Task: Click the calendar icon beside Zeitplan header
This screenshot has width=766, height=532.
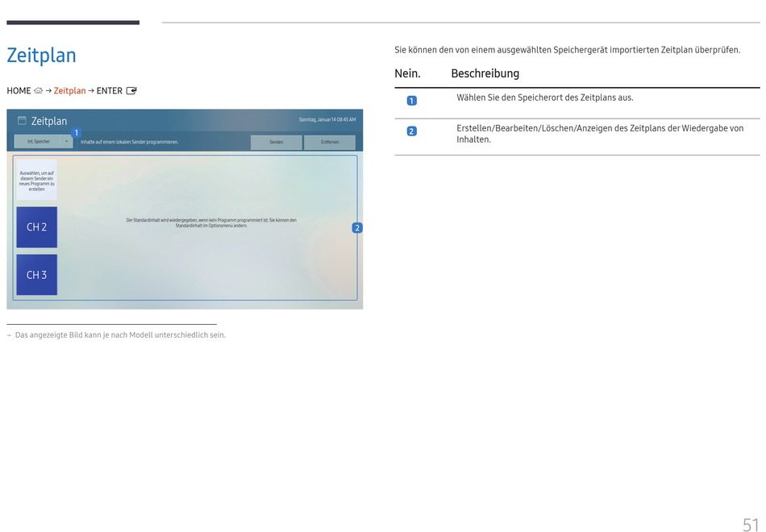Action: click(22, 121)
